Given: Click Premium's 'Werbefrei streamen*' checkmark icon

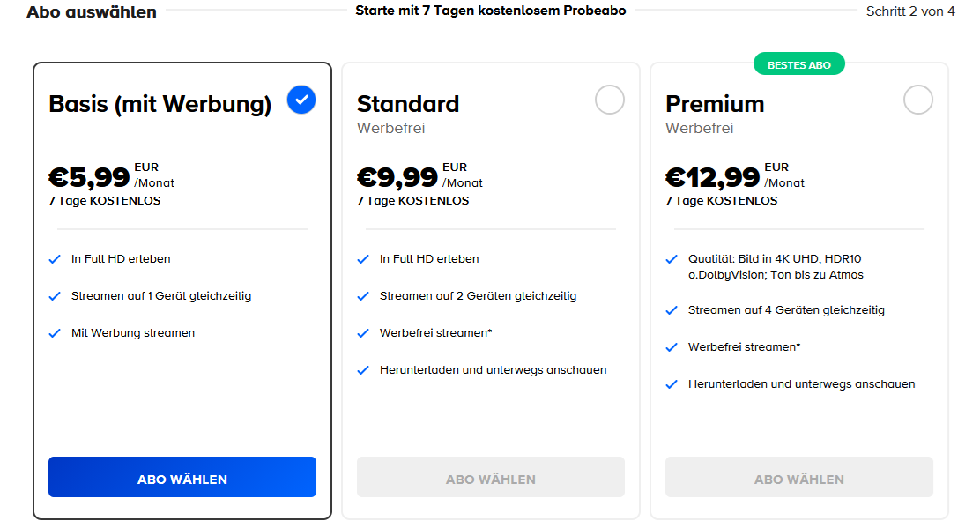Looking at the screenshot, I should 672,347.
